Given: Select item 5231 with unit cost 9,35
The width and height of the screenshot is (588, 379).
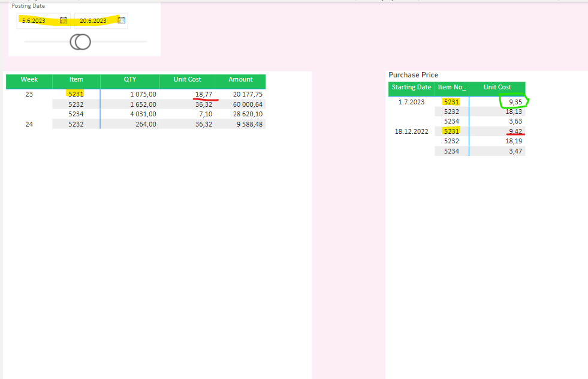Looking at the screenshot, I should coord(451,102).
